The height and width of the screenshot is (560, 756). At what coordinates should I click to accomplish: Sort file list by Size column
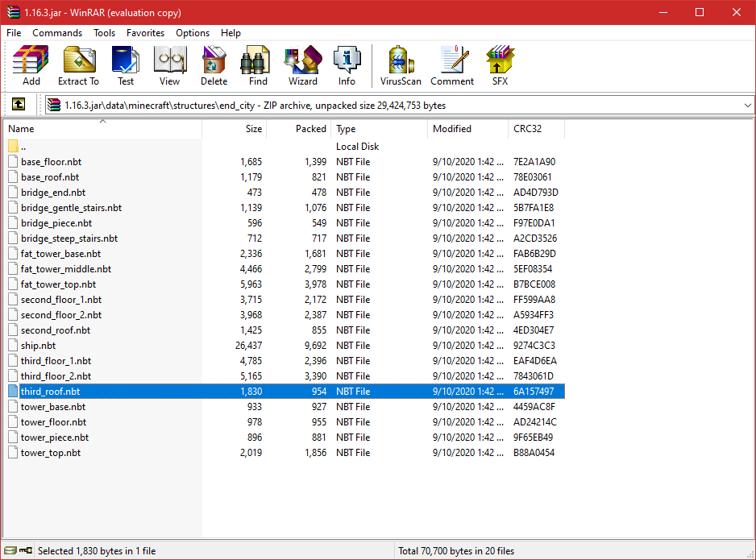click(x=253, y=129)
